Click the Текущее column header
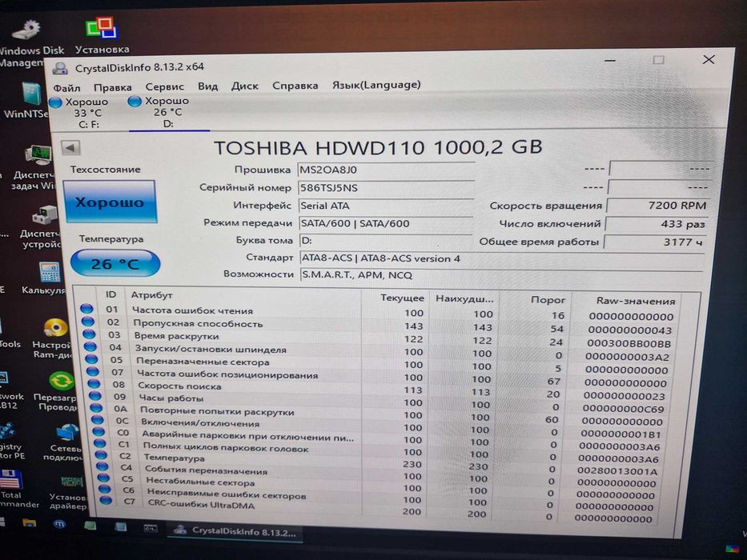 click(x=402, y=298)
